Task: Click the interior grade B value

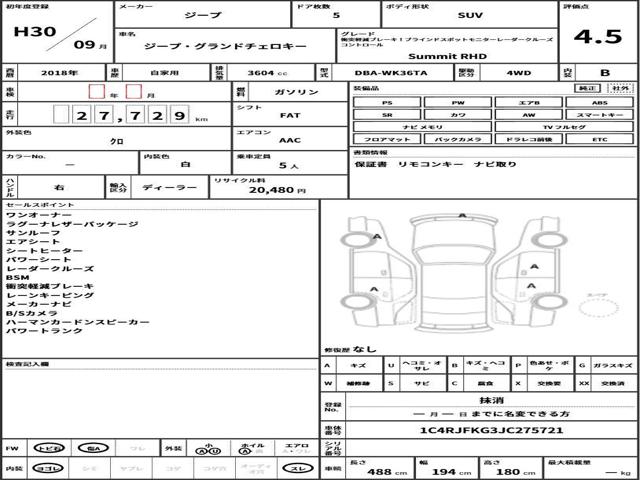Action: tap(604, 73)
